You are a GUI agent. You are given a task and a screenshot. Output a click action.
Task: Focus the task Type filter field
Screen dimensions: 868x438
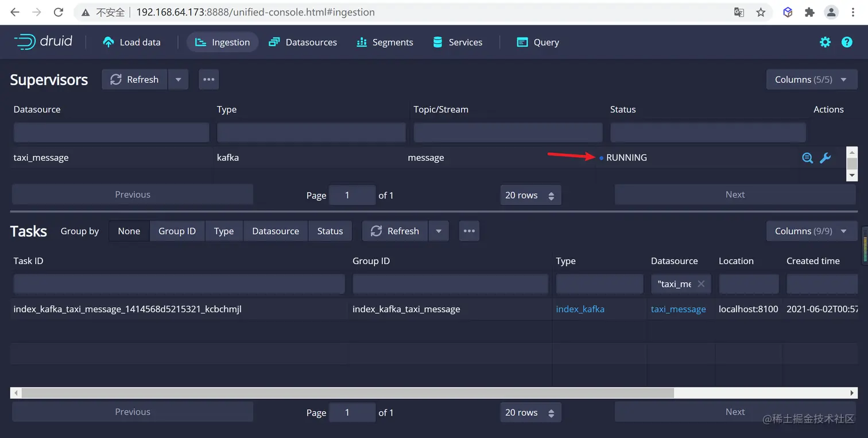pos(599,284)
